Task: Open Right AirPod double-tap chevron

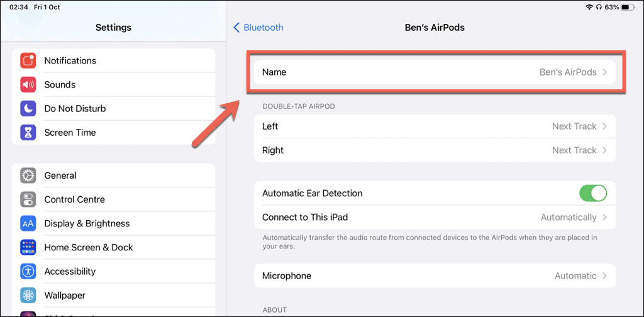Action: coord(604,150)
